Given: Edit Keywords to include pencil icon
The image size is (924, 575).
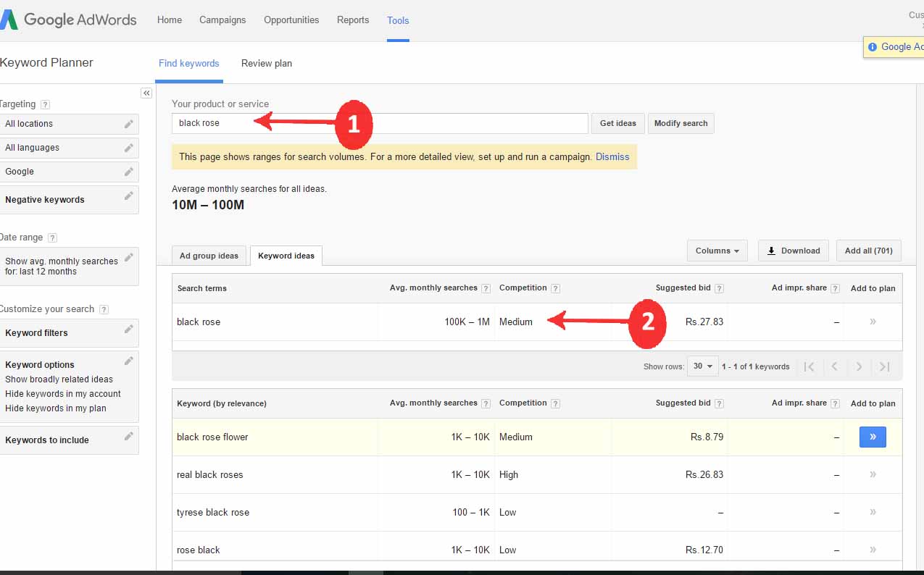Looking at the screenshot, I should pos(128,436).
